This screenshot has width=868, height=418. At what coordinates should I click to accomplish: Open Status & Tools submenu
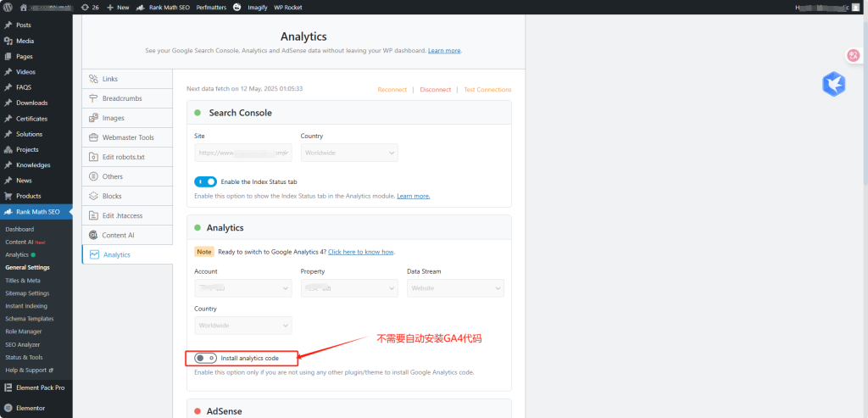(x=24, y=357)
